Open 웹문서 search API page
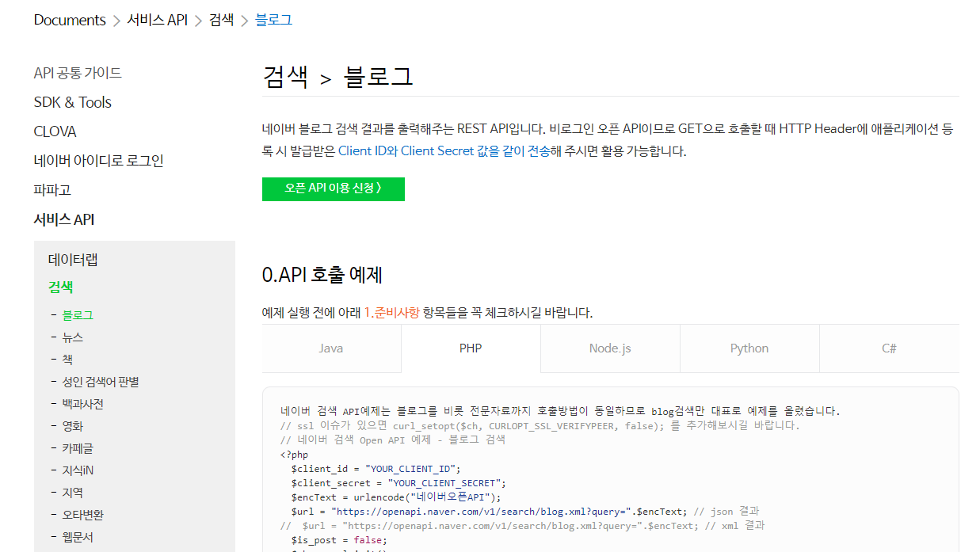 coord(78,537)
